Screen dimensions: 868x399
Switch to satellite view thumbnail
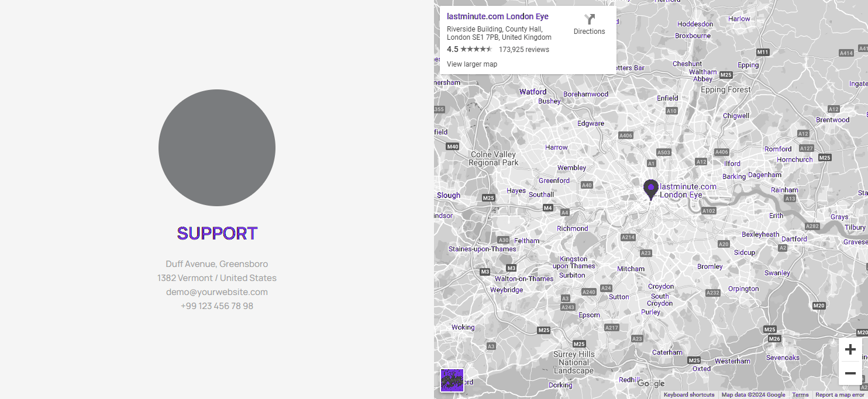452,380
